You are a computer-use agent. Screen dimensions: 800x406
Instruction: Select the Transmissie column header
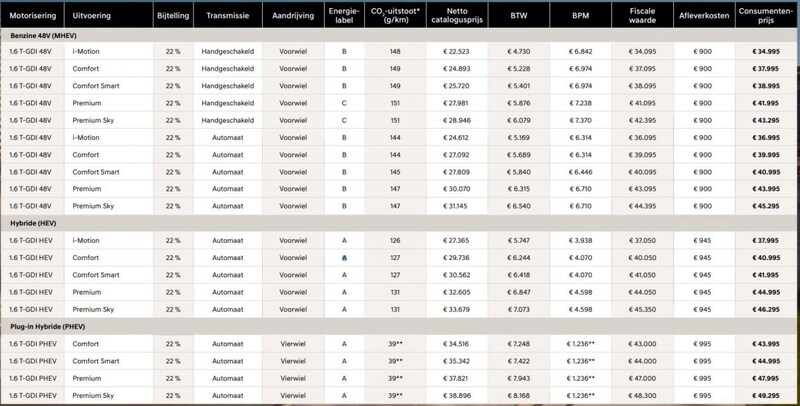click(x=228, y=18)
